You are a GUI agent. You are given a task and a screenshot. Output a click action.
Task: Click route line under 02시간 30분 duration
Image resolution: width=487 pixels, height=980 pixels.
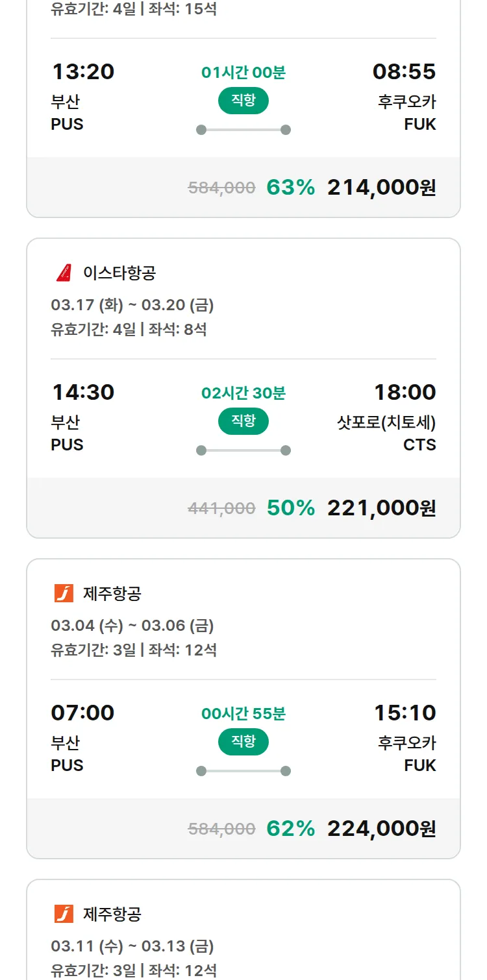point(243,450)
